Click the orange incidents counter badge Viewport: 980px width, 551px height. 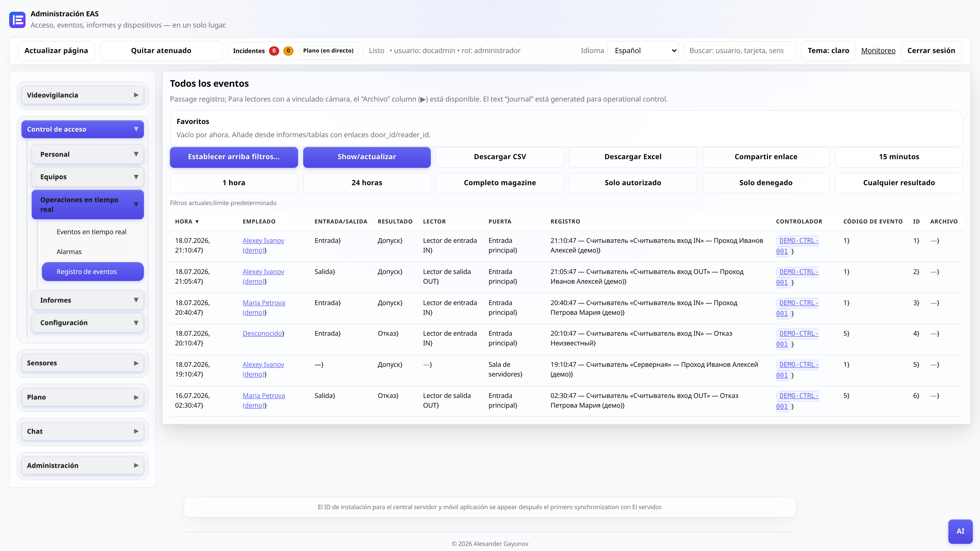(x=288, y=51)
